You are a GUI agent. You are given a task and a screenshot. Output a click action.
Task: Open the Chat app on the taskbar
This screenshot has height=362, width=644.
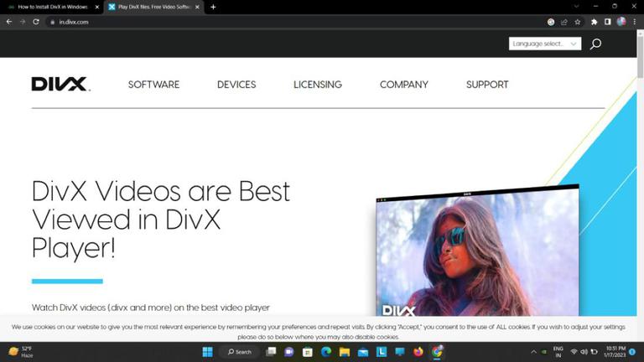[289, 352]
